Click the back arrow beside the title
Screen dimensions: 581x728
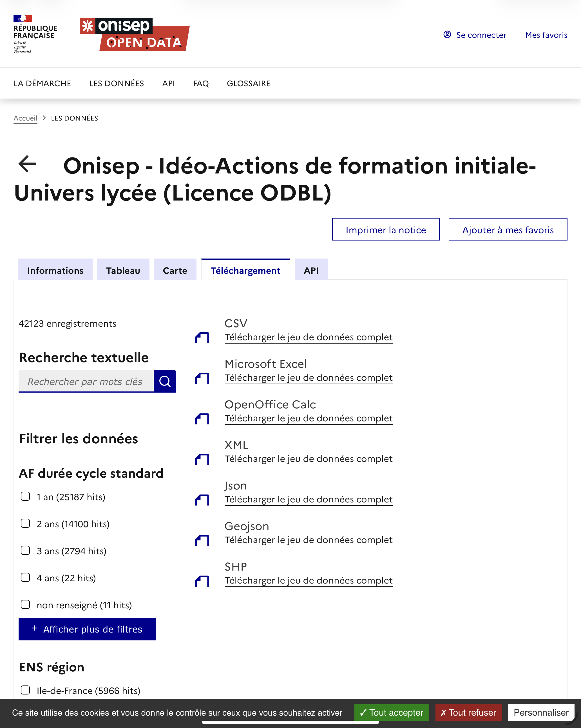tap(27, 164)
